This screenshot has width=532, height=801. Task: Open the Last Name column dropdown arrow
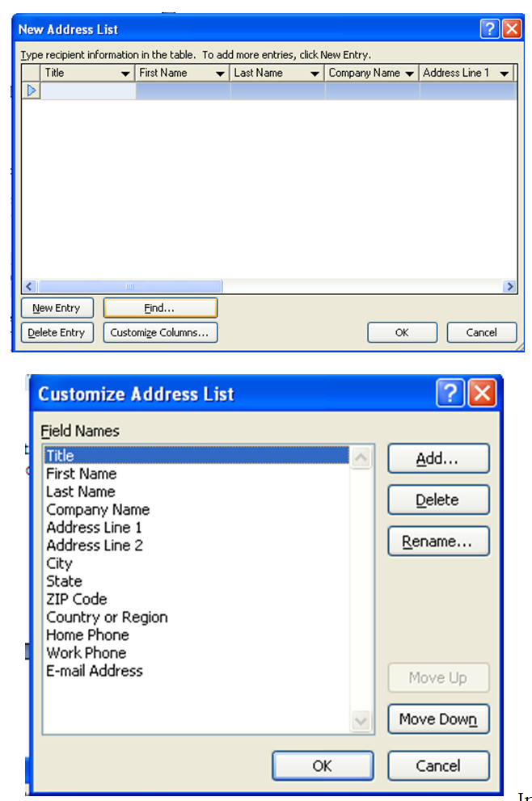coord(315,74)
